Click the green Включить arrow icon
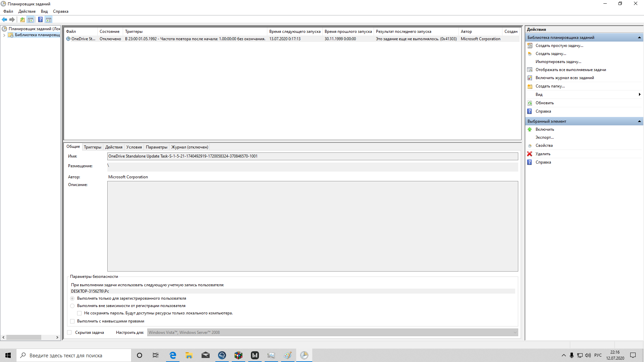Image resolution: width=644 pixels, height=362 pixels. 530,129
